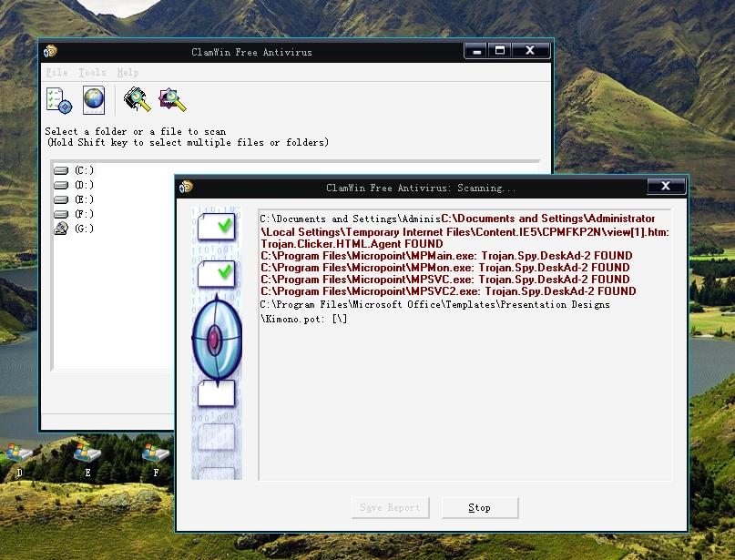Click the ClamWin icon in the Scanning dialog title bar

click(186, 187)
